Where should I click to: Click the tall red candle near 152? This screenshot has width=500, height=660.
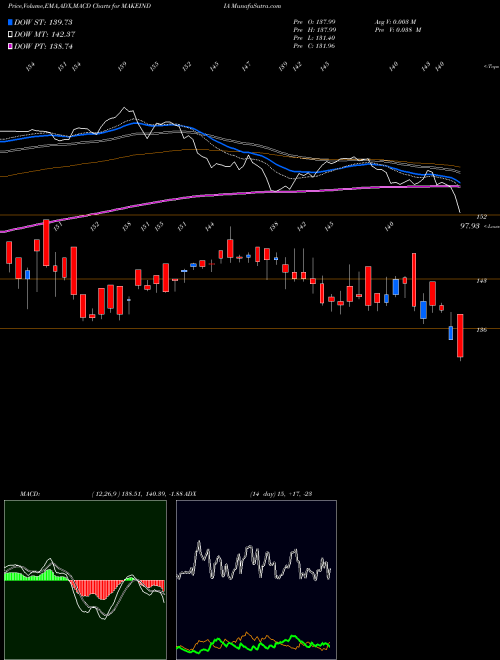pos(46,242)
